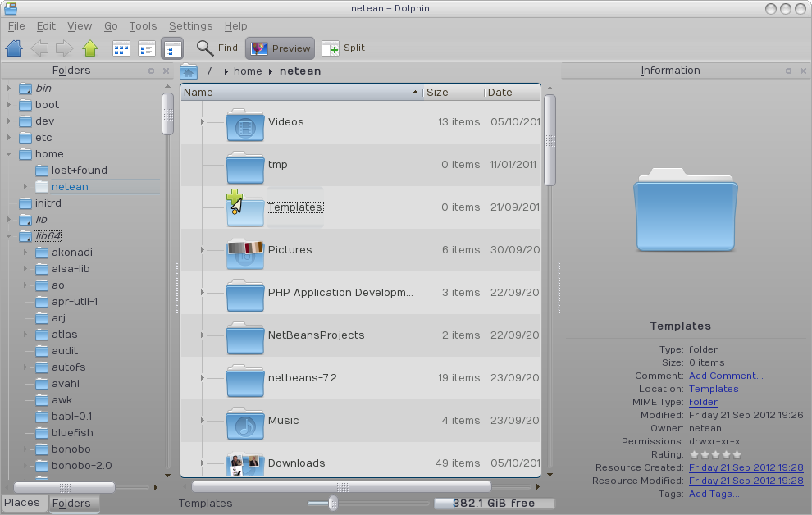Click the Pictures folder icon
The image size is (812, 515).
tap(245, 252)
